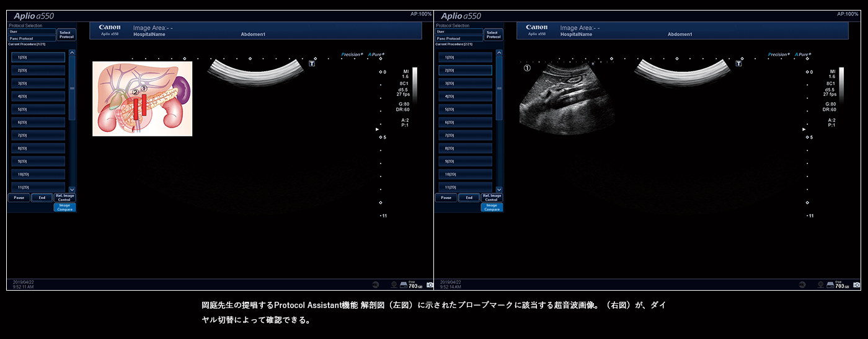This screenshot has height=339, width=868.
Task: Select procedure step 1[2D] on the left screen
Action: (x=38, y=57)
